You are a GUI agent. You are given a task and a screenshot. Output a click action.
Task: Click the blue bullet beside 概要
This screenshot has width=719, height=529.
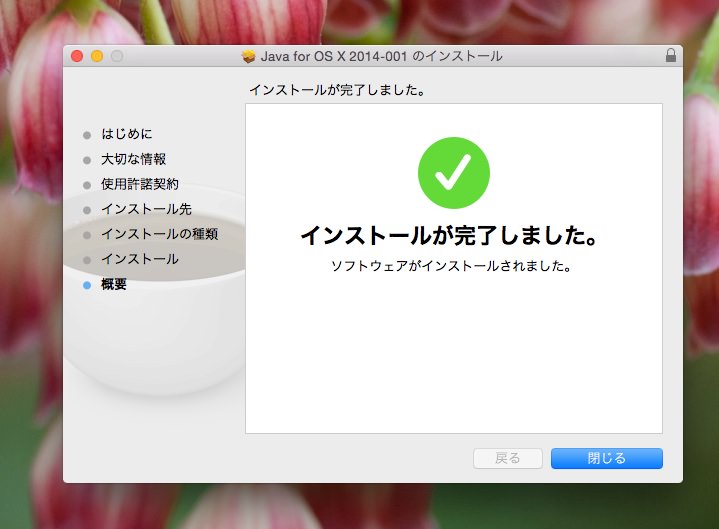pos(87,285)
